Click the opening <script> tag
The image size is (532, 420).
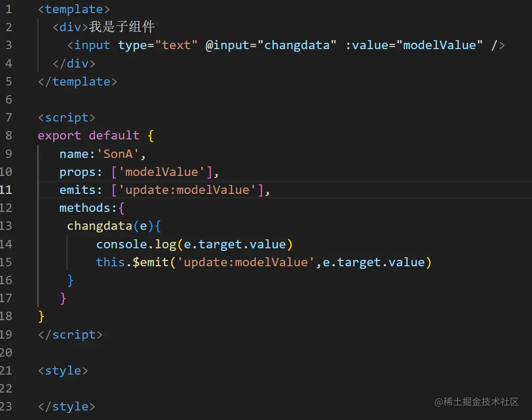coord(66,117)
